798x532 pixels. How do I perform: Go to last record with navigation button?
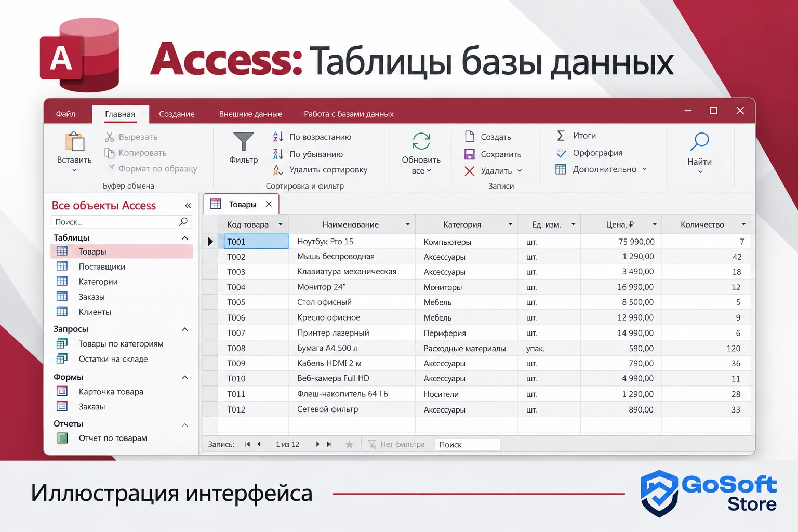(329, 444)
